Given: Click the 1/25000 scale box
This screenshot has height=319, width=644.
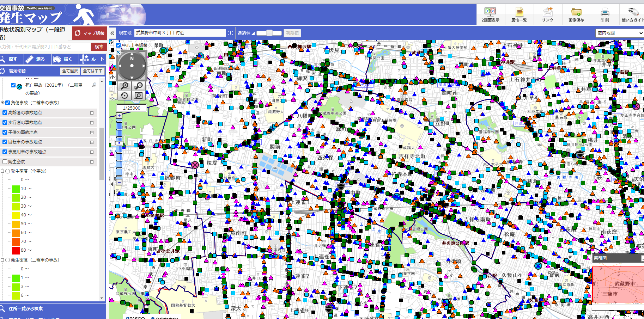Looking at the screenshot, I should 132,108.
